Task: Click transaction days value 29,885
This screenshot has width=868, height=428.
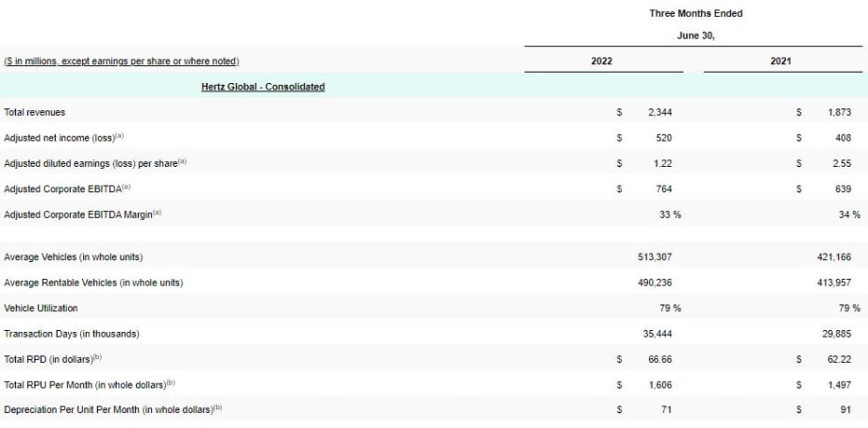Action: coord(837,334)
